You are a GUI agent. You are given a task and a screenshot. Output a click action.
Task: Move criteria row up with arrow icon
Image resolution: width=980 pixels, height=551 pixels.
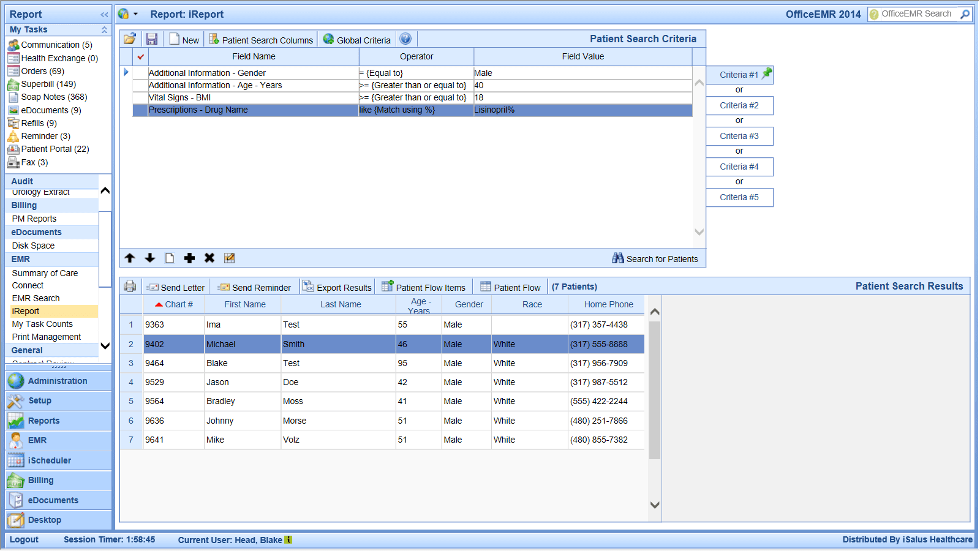pos(130,258)
